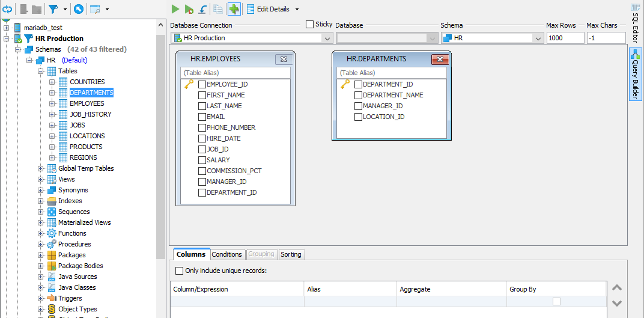Image resolution: width=644 pixels, height=318 pixels.
Task: Check the FIRST_NAME column in EMPLOYEES
Action: (x=202, y=95)
